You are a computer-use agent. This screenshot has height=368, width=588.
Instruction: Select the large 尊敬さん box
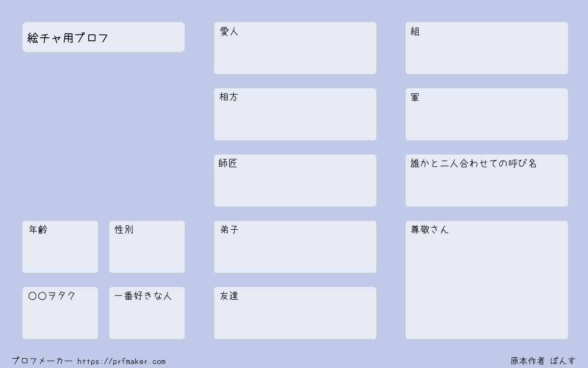coord(487,280)
